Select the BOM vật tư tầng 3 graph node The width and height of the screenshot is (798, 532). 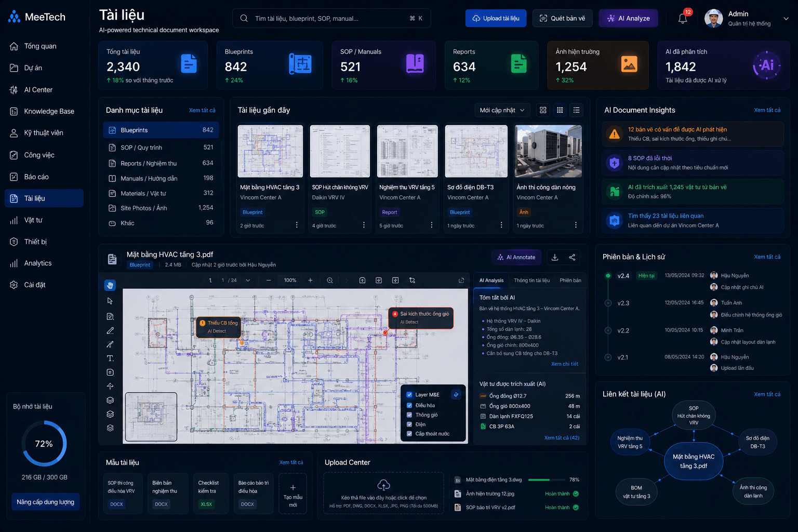coord(636,492)
